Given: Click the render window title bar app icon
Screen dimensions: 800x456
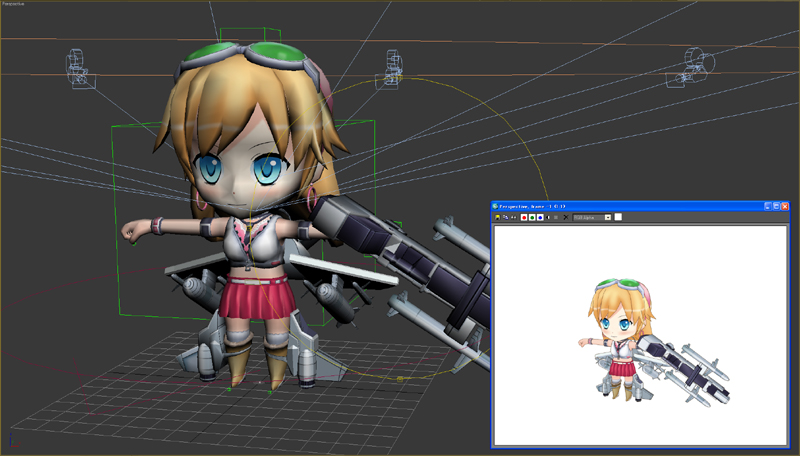Looking at the screenshot, I should [x=495, y=206].
